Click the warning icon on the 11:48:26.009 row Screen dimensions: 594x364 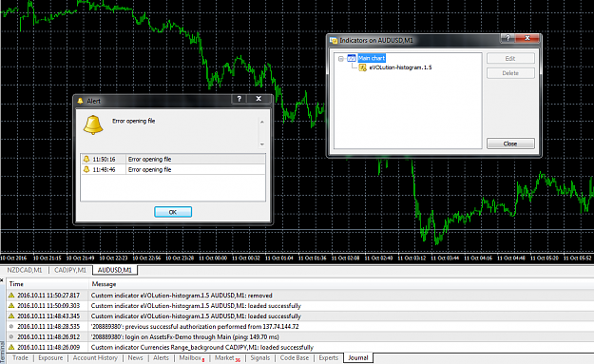(11, 347)
